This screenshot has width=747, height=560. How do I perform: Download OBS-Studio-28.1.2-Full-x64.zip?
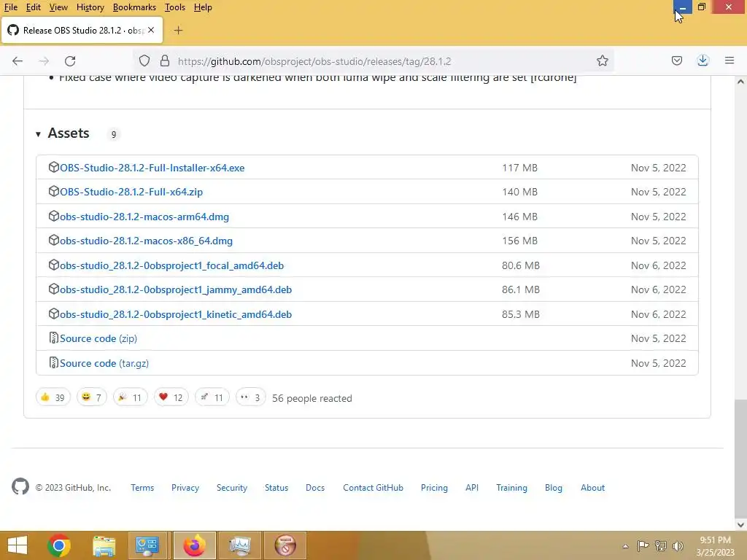click(131, 192)
